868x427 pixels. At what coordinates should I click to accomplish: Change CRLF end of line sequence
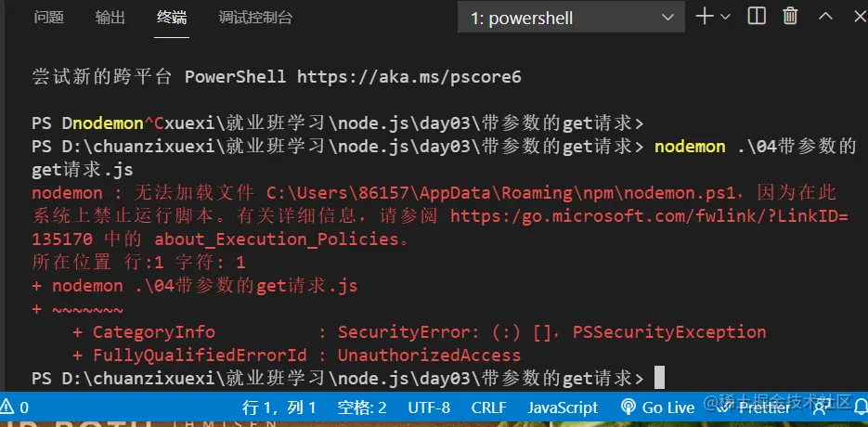click(489, 408)
